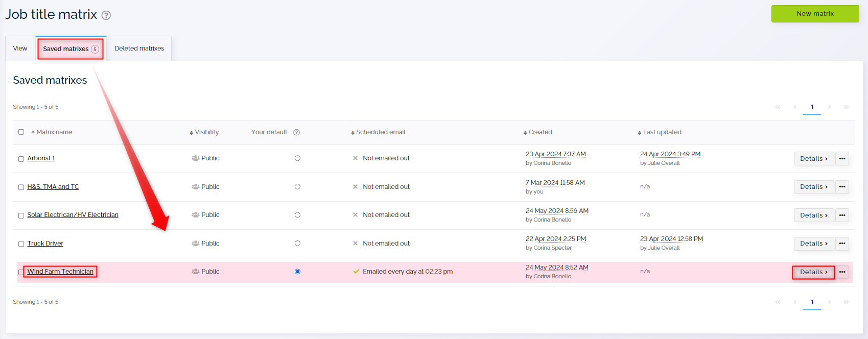868x339 pixels.
Task: Click the help icon next to Your default
Action: tap(296, 132)
